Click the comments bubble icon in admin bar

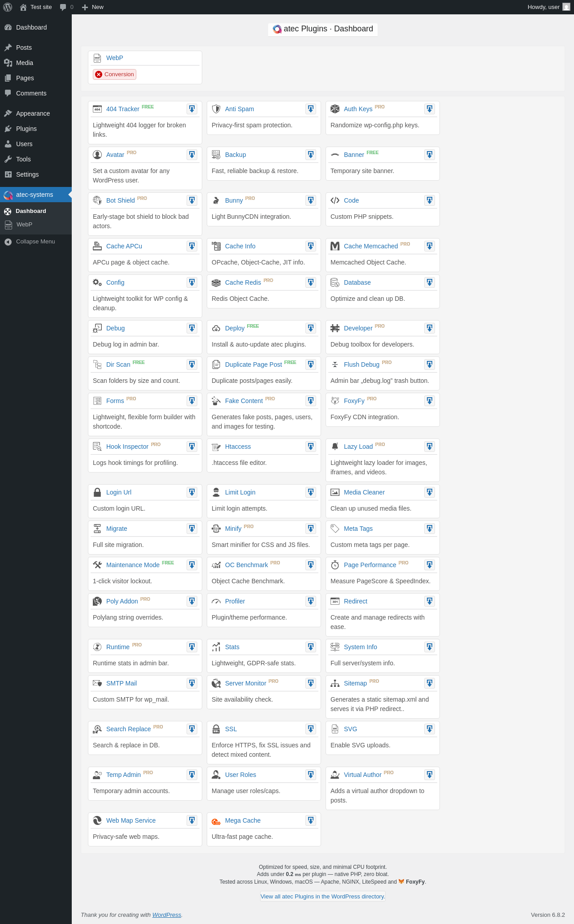coord(63,7)
